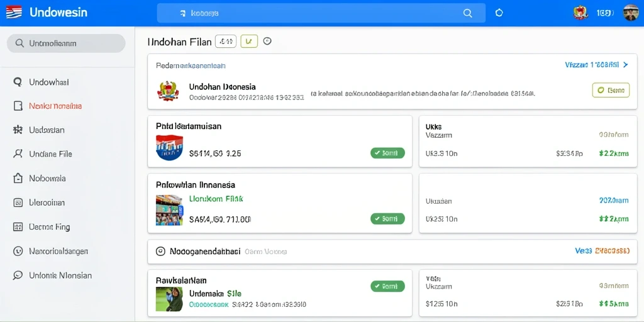Click the Undowesin flag logo
The width and height of the screenshot is (644, 322).
(x=14, y=13)
